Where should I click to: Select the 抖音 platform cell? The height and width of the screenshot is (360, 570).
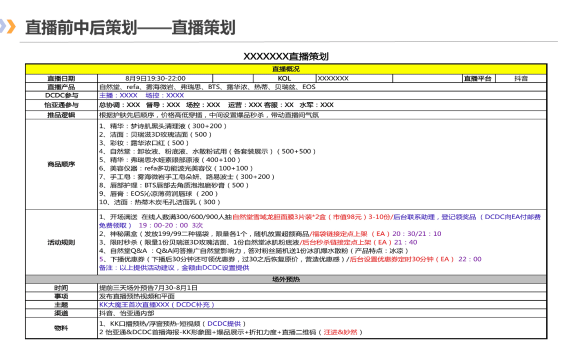click(521, 78)
